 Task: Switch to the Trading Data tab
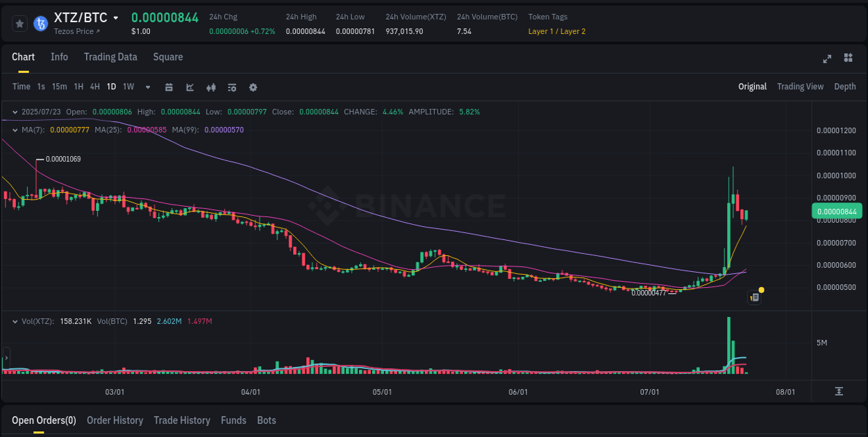click(x=110, y=57)
